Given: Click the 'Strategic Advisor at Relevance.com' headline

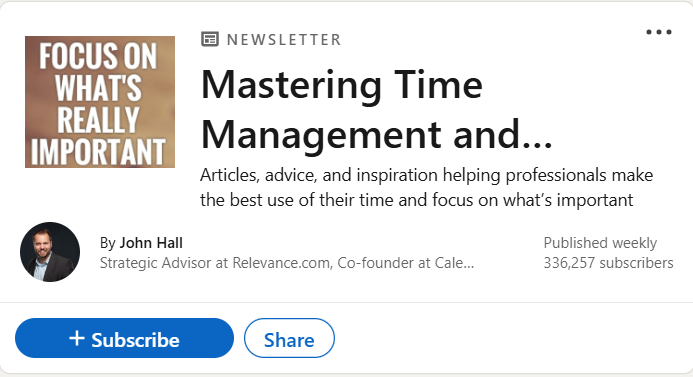Looking at the screenshot, I should coord(215,263).
